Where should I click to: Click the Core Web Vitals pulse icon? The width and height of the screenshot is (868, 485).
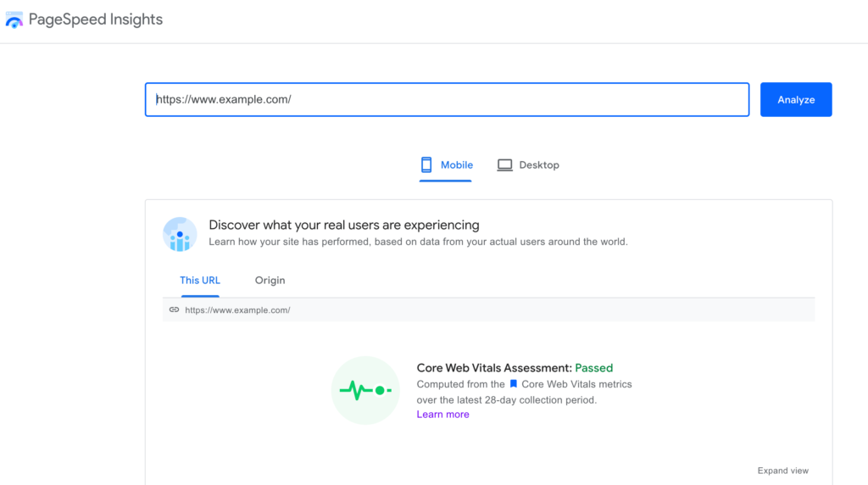tap(365, 390)
